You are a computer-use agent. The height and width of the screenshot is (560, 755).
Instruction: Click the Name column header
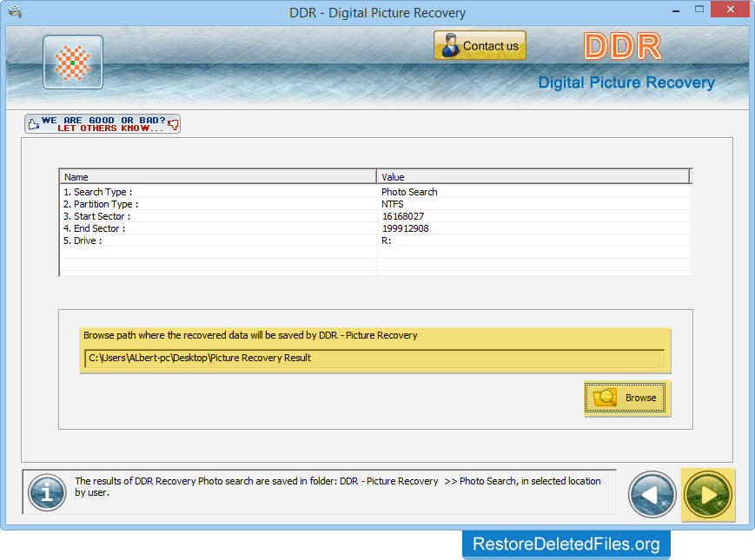tap(218, 176)
